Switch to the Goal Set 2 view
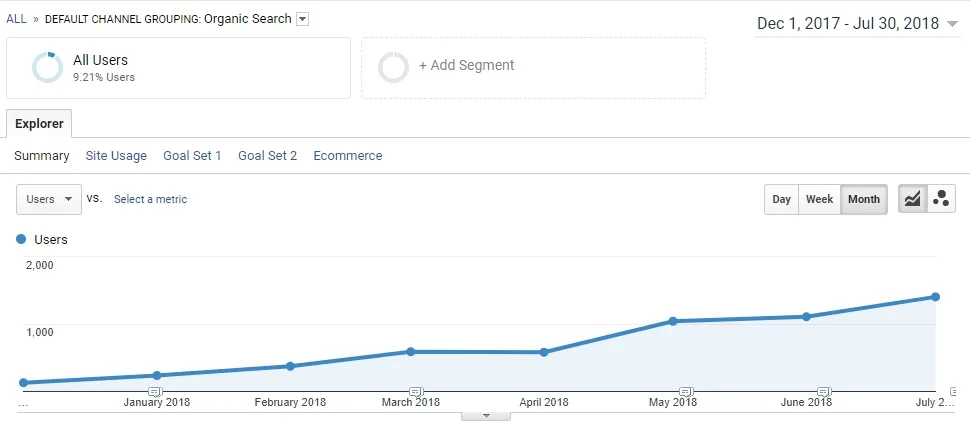The height and width of the screenshot is (423, 970). tap(267, 156)
